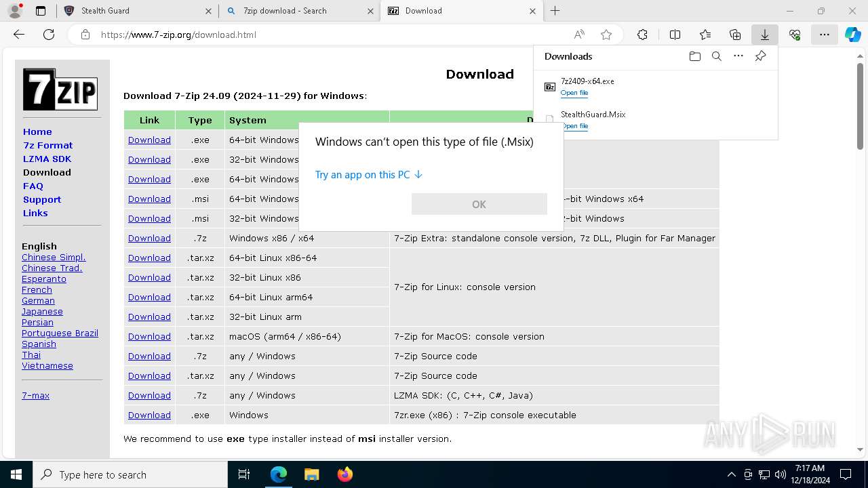Download the .7z Windows x86 / x64 file
Image resolution: width=868 pixels, height=488 pixels.
149,239
